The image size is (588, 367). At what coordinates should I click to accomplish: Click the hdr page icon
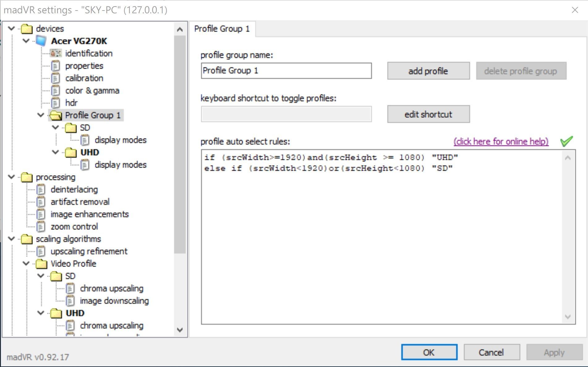pyautogui.click(x=56, y=103)
